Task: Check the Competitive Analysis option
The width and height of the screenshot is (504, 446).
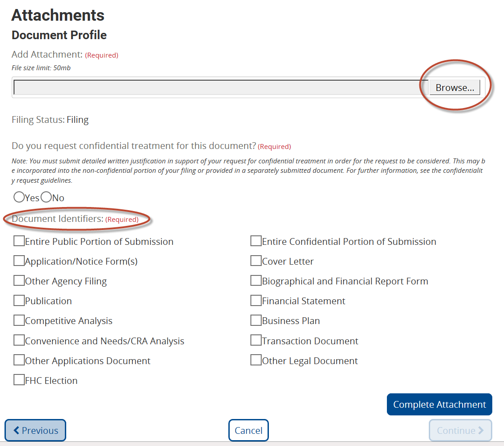Action: [x=19, y=320]
